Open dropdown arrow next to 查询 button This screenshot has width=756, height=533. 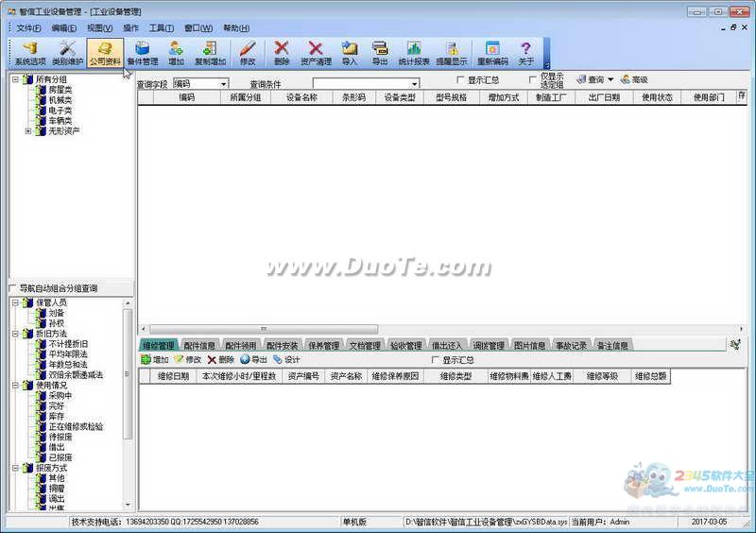(610, 79)
